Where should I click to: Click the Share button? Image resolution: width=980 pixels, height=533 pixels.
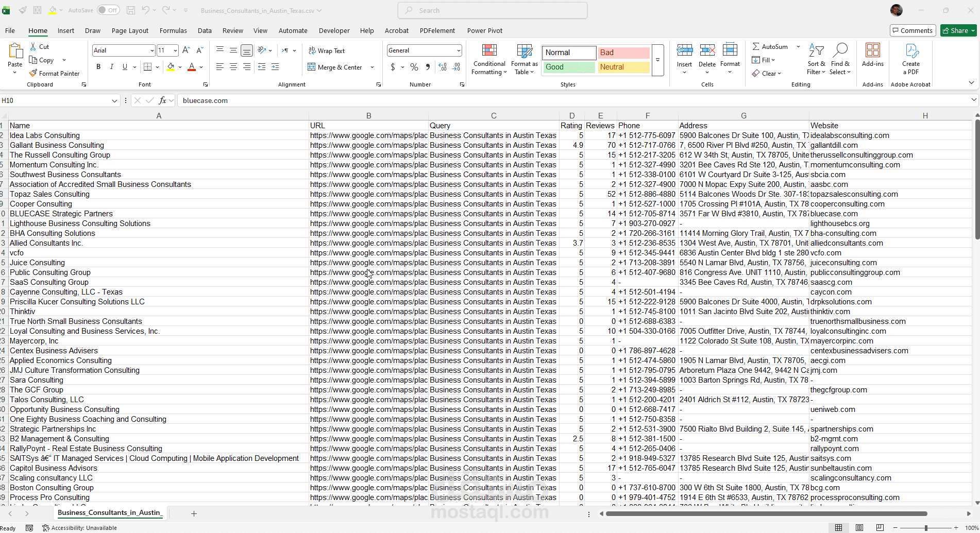[x=958, y=30]
